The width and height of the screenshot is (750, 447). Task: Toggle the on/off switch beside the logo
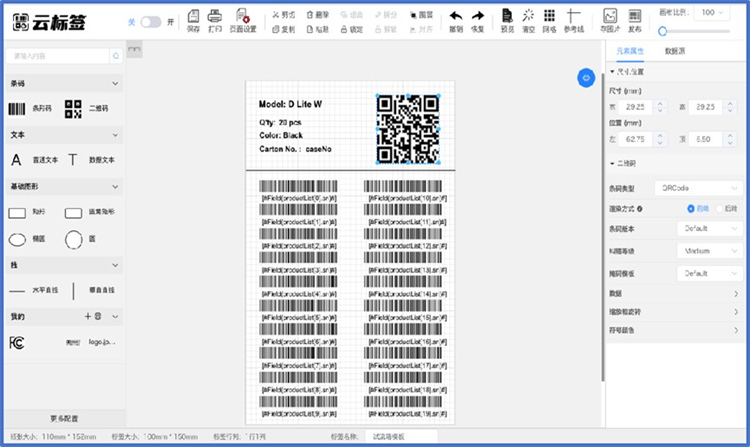[x=150, y=21]
